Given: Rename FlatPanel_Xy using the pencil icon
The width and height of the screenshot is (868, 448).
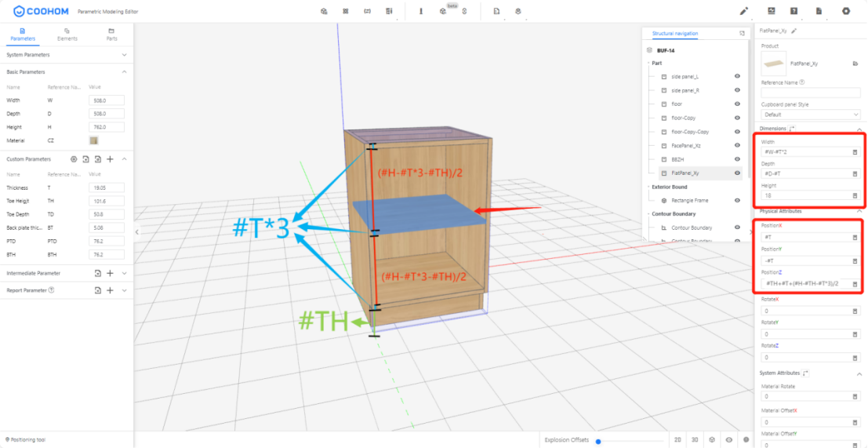Looking at the screenshot, I should click(x=794, y=31).
